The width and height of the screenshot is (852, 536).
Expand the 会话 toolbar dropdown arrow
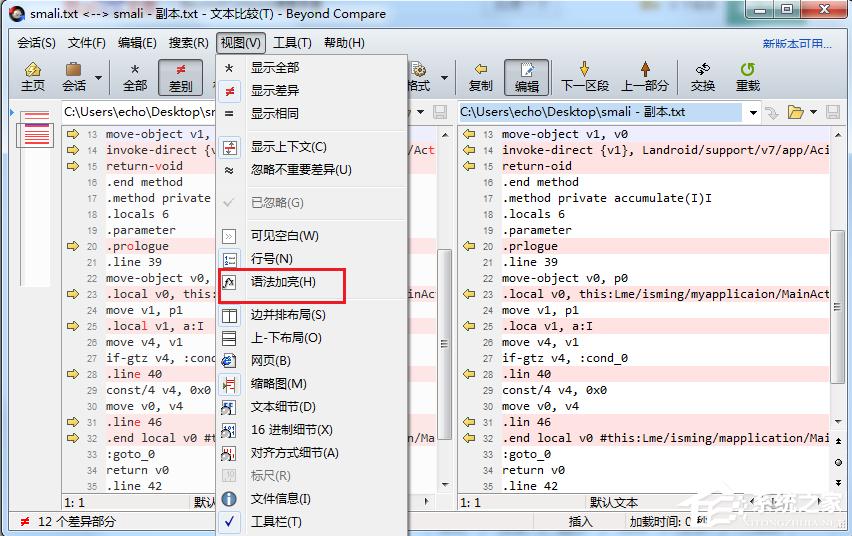click(98, 78)
